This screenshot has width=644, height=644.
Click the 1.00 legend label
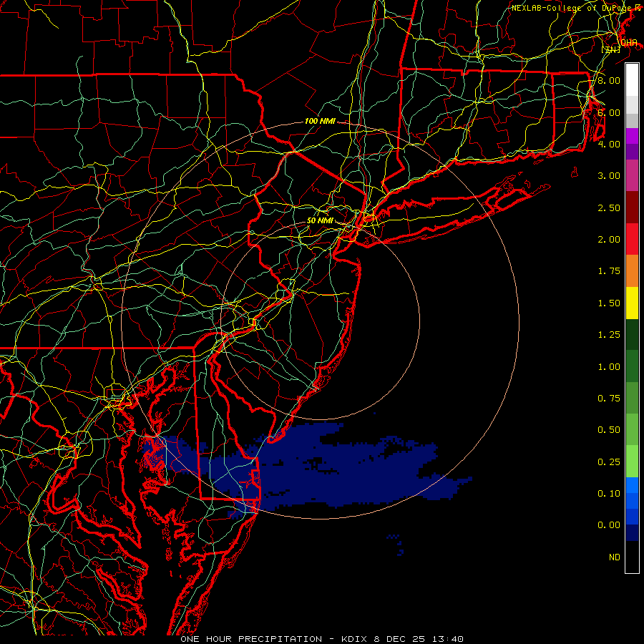coord(609,367)
